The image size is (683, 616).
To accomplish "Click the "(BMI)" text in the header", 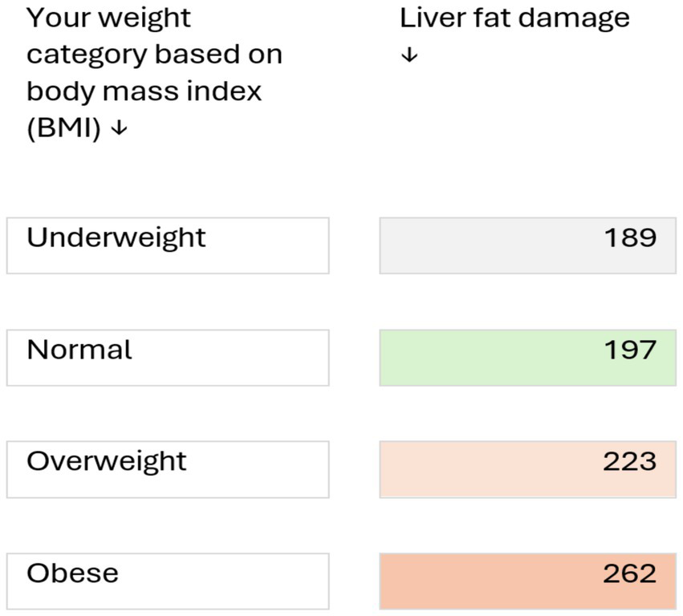I will coord(63,128).
